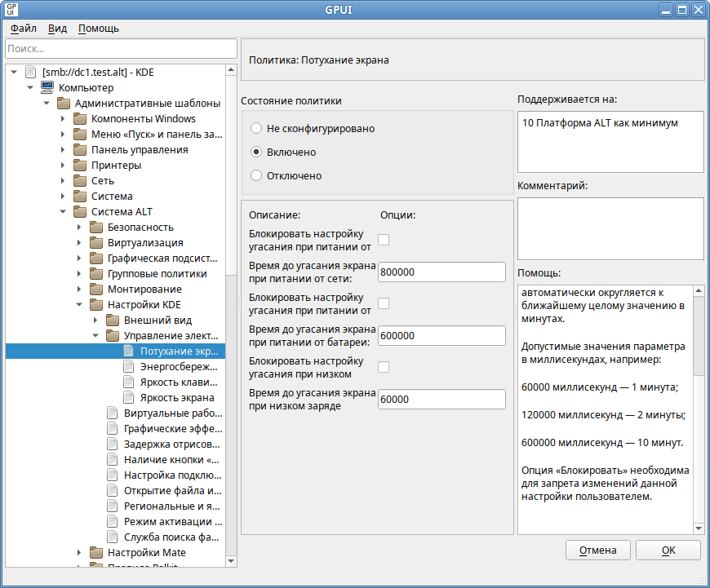The image size is (710, 588).
Task: Click into the Поиск search field
Action: (121, 48)
